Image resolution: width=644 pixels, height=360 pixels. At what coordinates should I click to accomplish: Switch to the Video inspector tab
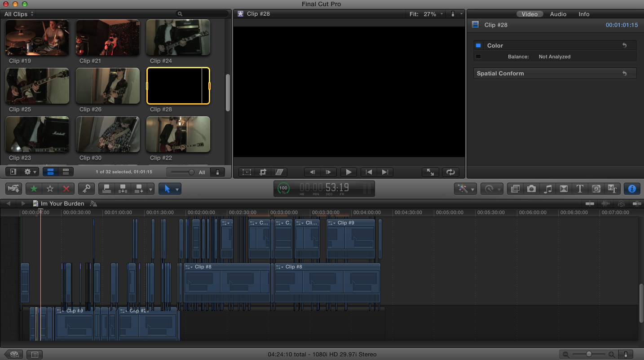coord(529,14)
